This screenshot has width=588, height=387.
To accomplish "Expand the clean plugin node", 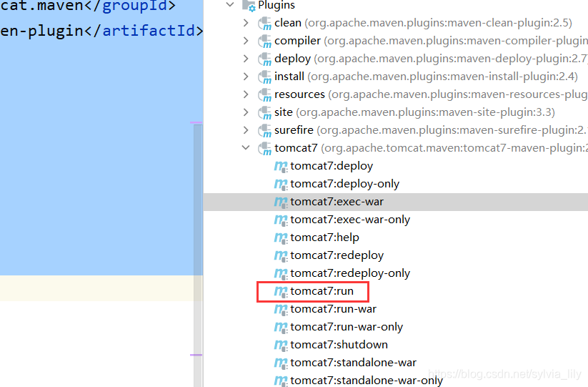I will pos(246,23).
